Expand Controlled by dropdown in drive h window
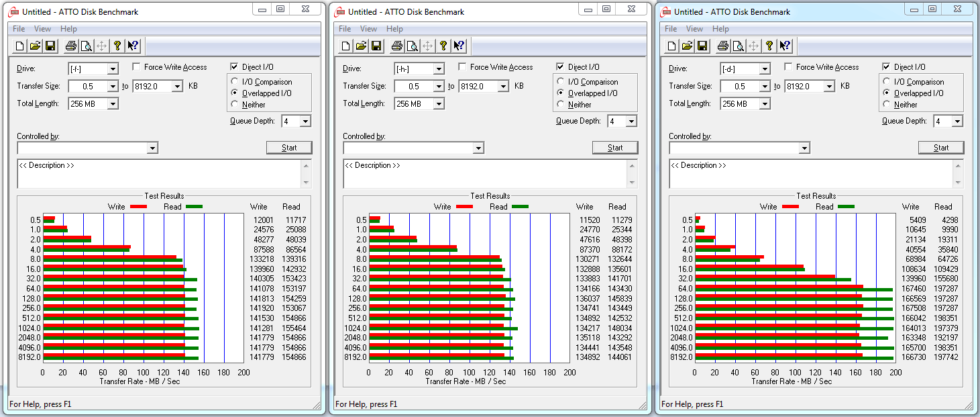The width and height of the screenshot is (980, 417). [478, 148]
